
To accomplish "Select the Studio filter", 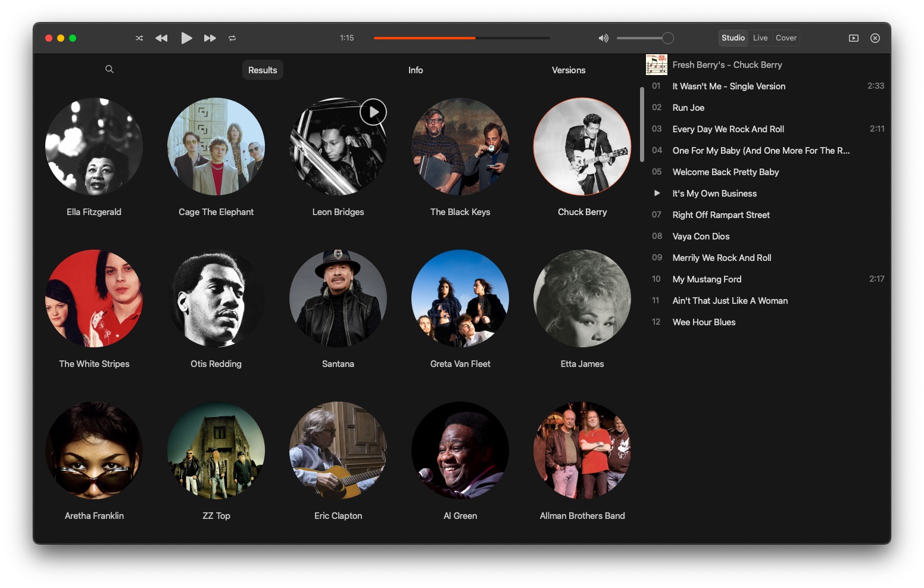I will pos(733,38).
